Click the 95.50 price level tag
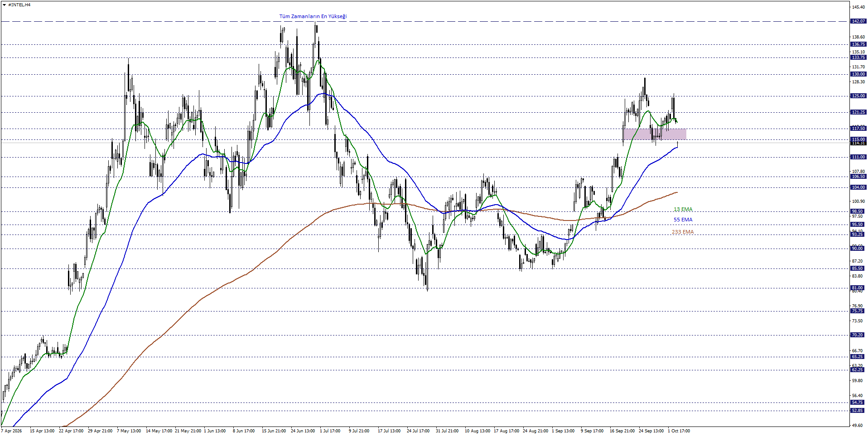 click(858, 225)
